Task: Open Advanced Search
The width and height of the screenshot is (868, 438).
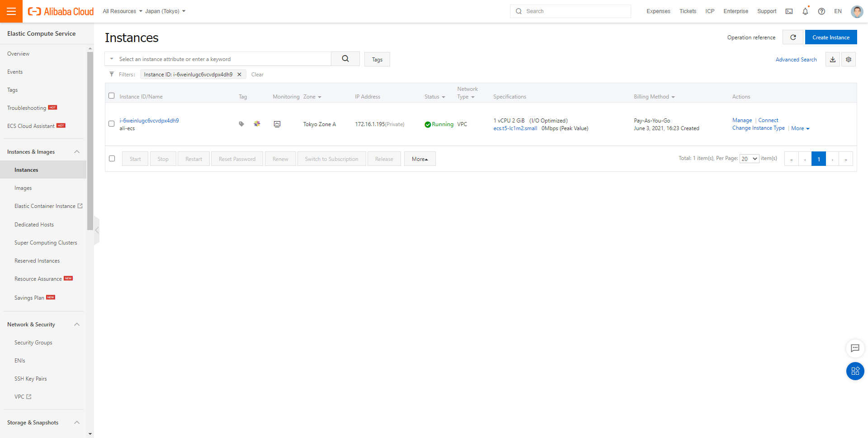Action: [x=796, y=60]
